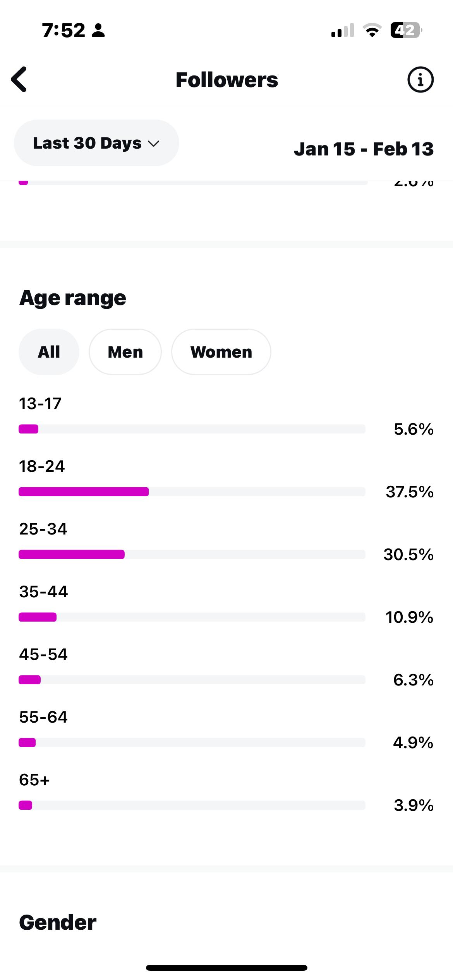Screen dimensions: 453x980
Task: Filter age range by Women
Action: [x=221, y=352]
